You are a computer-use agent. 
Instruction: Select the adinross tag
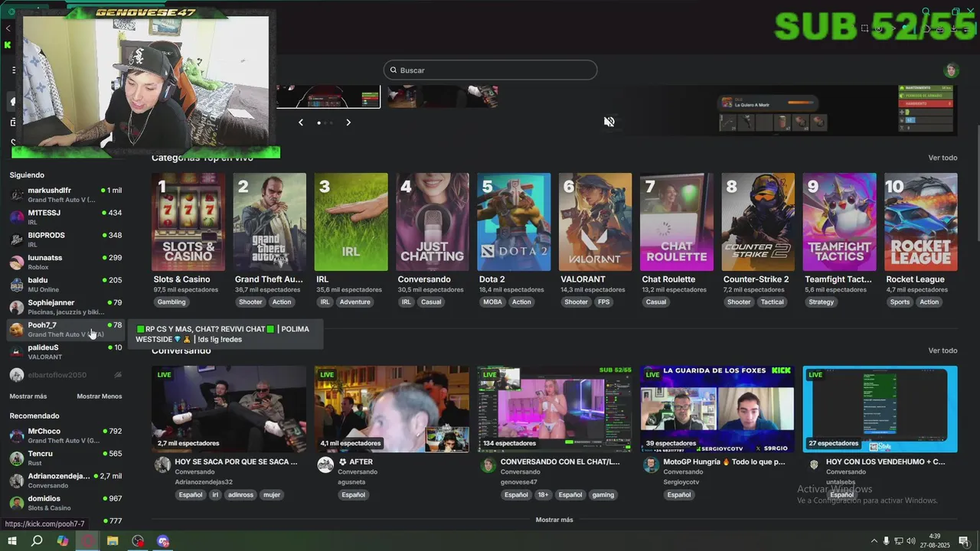click(x=240, y=495)
